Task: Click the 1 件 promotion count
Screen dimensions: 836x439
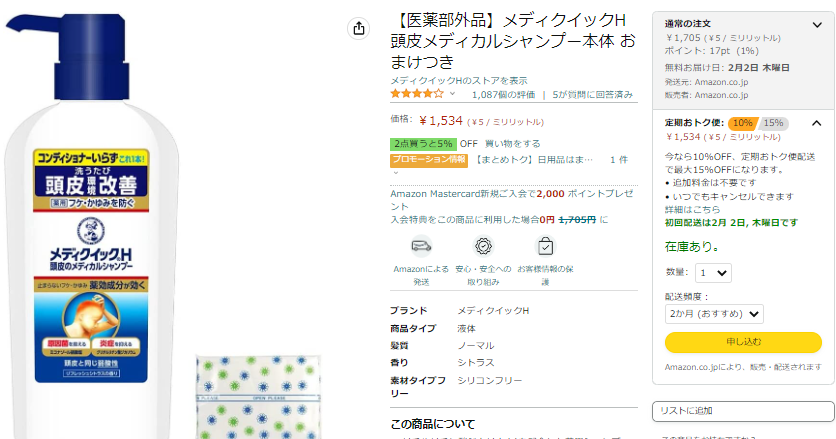Action: pyautogui.click(x=619, y=159)
